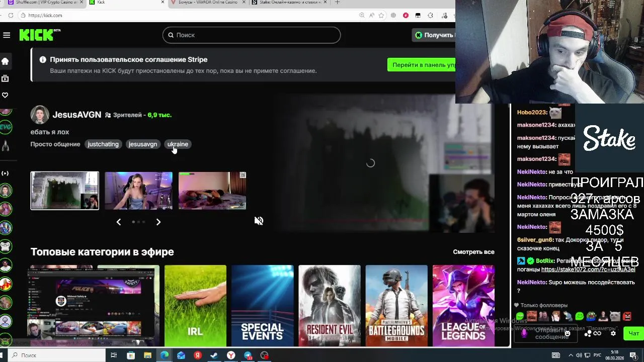Open chat settings gear icon

click(613, 333)
